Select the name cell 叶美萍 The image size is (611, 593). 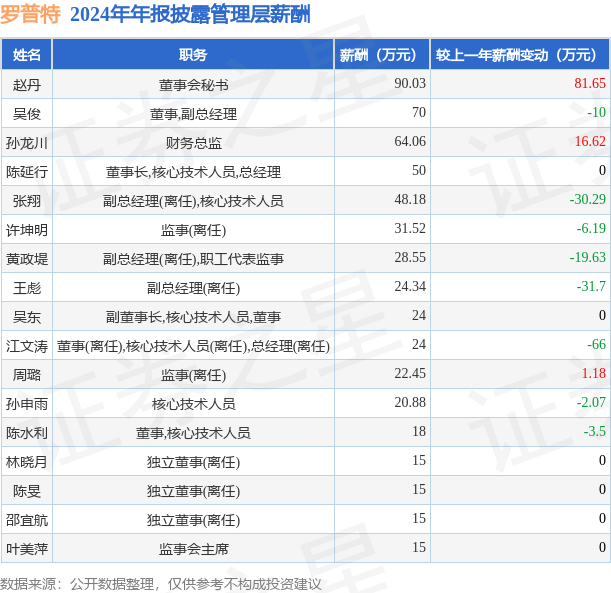pos(26,549)
